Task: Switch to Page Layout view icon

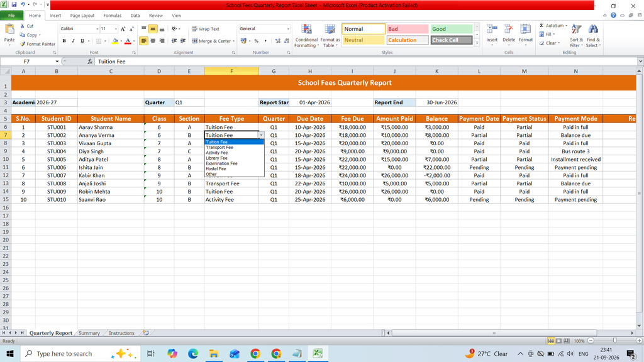Action: click(559, 341)
